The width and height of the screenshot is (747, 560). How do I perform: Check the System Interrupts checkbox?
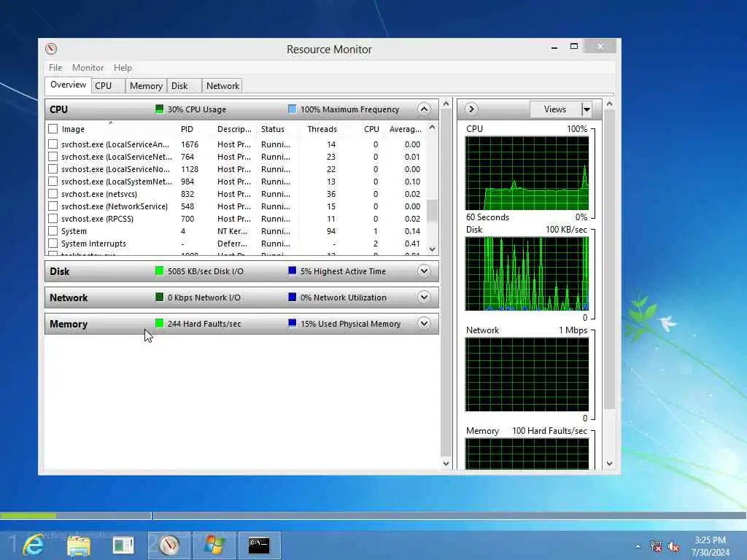click(x=53, y=243)
